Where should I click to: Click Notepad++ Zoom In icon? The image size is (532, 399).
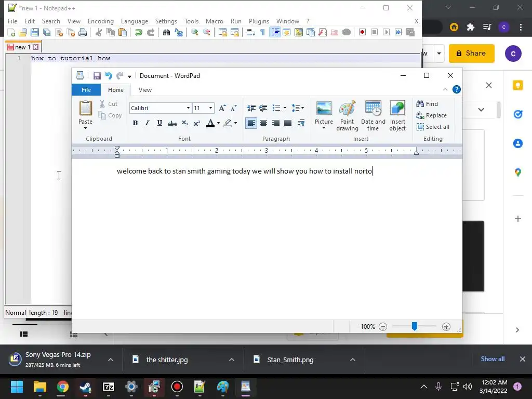194,32
